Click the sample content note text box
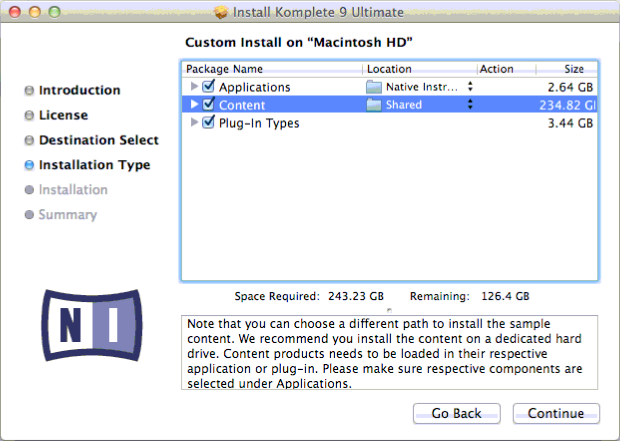 (389, 352)
